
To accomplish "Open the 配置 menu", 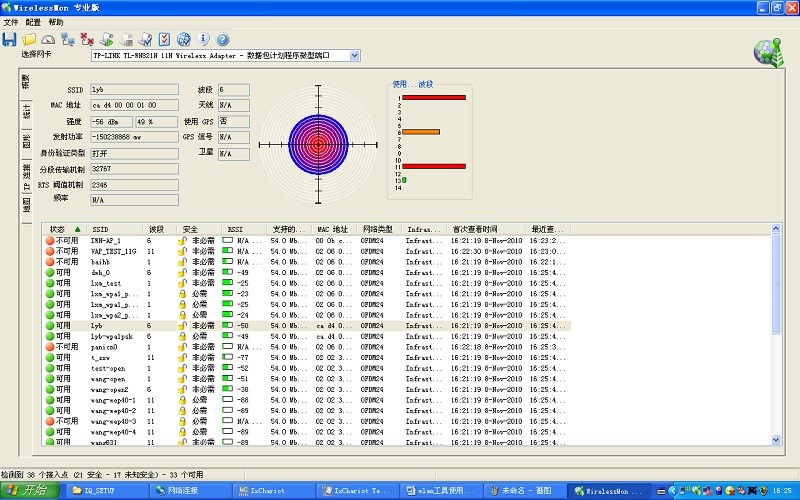I will [33, 22].
